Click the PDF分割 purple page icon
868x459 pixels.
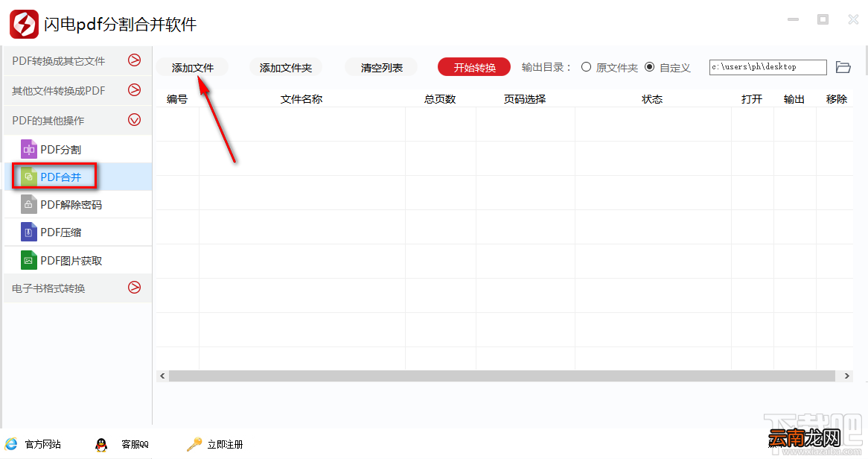click(x=29, y=149)
